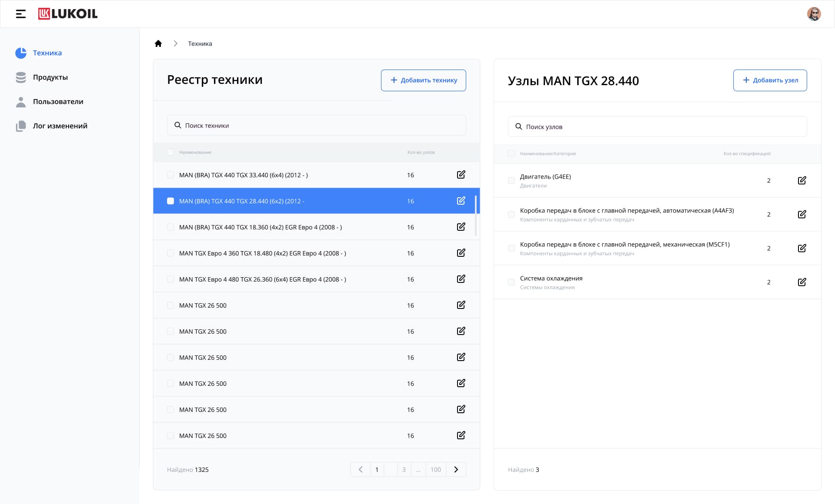This screenshot has width=835, height=504.
Task: Open the Лог изменений sidebar section
Action: [x=60, y=126]
